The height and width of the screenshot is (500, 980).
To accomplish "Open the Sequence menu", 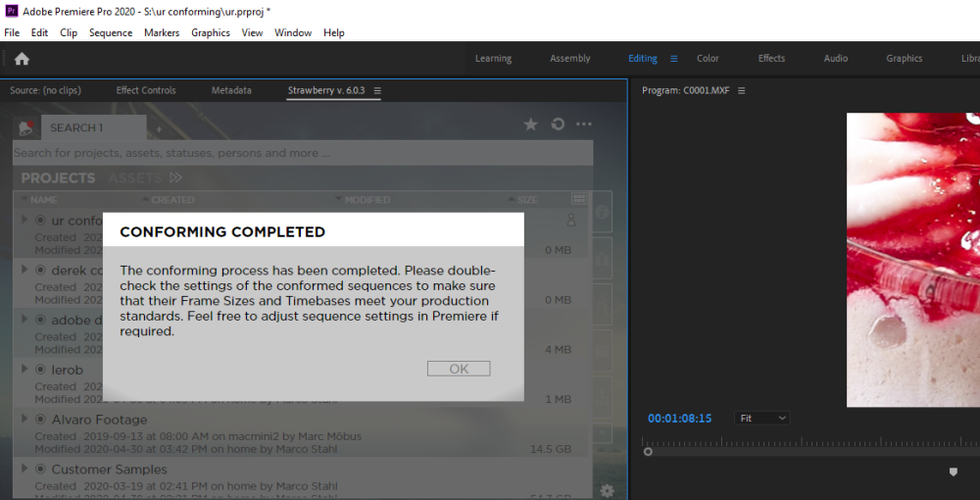I will click(110, 32).
